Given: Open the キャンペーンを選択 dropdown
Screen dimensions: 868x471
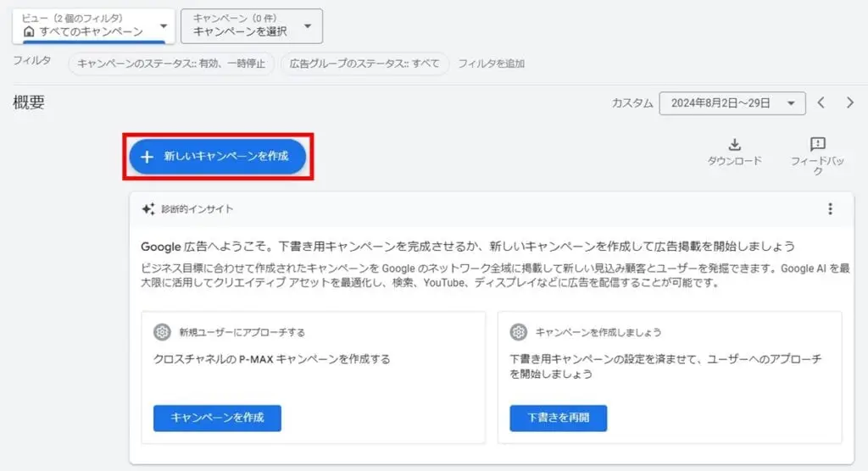Looking at the screenshot, I should (252, 26).
